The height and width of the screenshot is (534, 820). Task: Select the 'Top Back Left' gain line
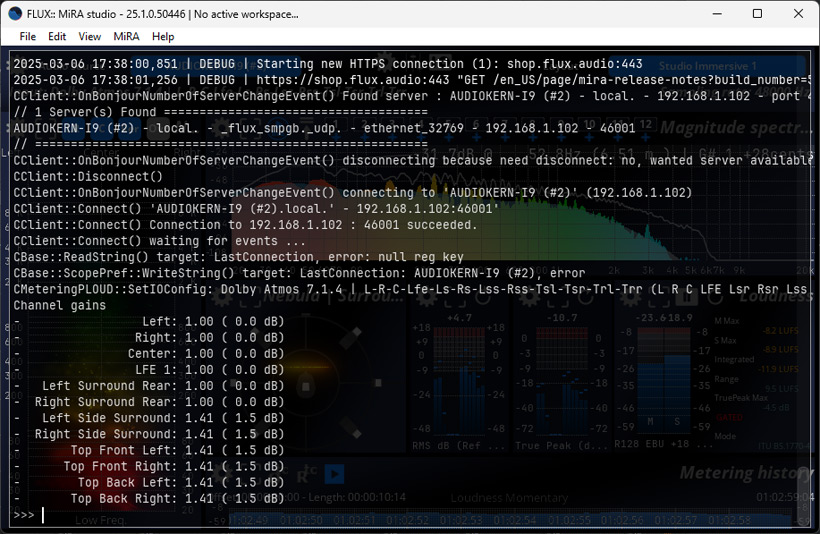coord(149,483)
